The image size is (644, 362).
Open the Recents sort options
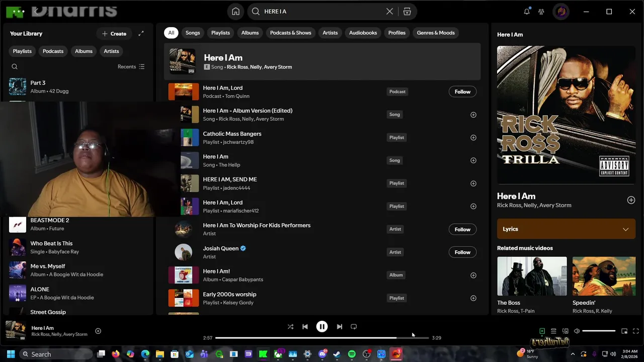131,66
